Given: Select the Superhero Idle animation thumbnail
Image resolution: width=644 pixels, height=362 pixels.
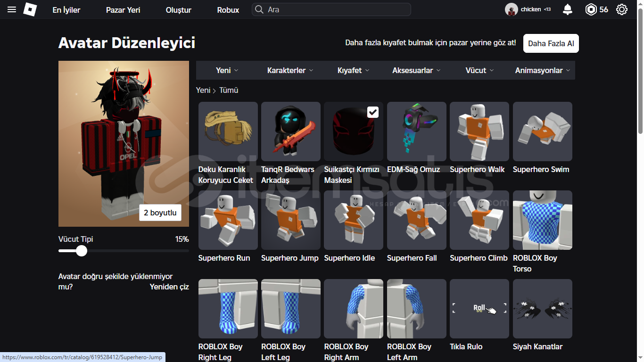Looking at the screenshot, I should (354, 220).
